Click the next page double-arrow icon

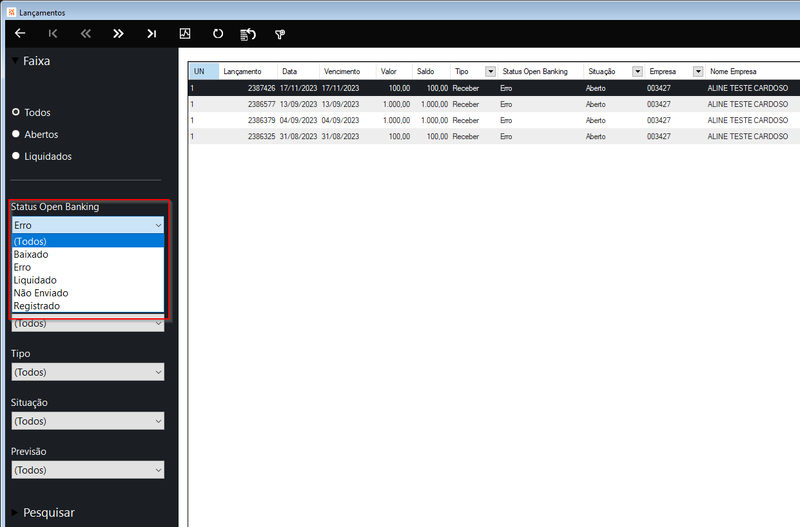[118, 34]
